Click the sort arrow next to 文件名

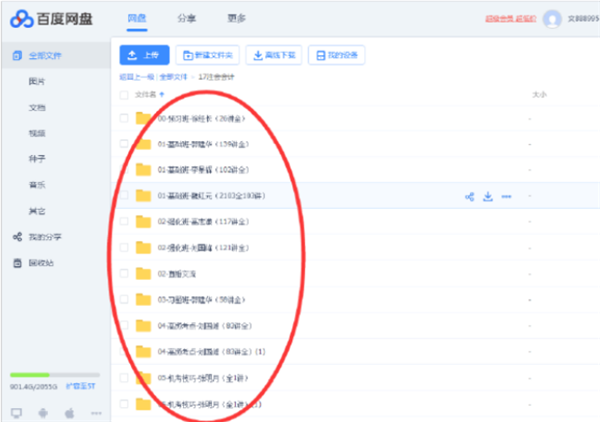(x=162, y=95)
